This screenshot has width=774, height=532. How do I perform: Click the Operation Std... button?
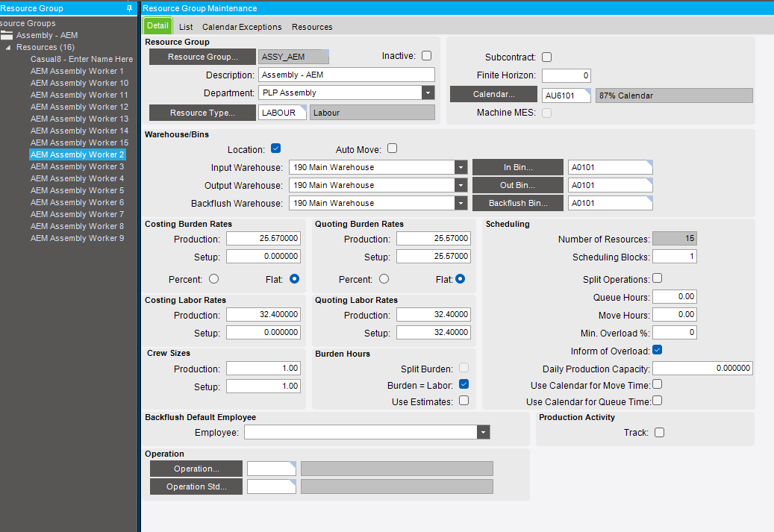point(196,486)
